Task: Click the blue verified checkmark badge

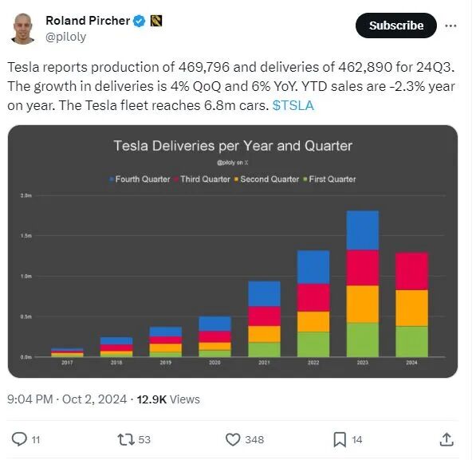Action: (140, 22)
